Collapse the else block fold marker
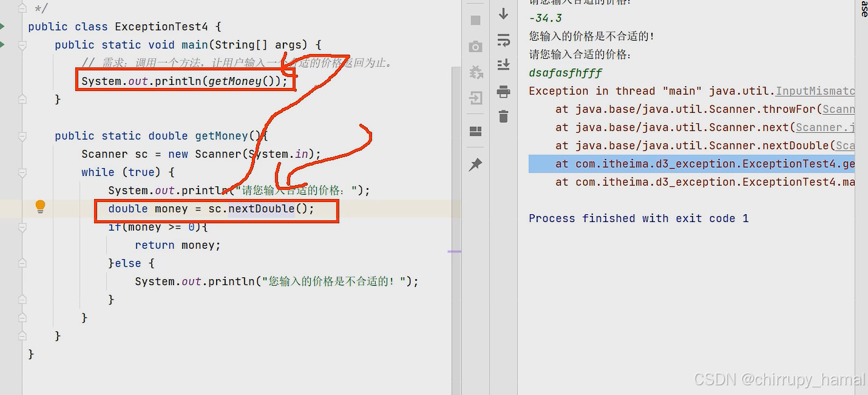 pyautogui.click(x=22, y=263)
